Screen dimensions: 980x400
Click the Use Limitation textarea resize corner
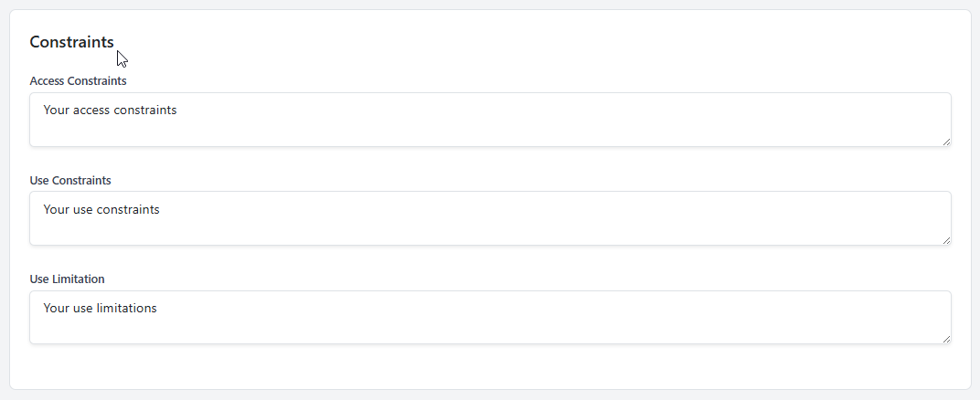[x=946, y=339]
